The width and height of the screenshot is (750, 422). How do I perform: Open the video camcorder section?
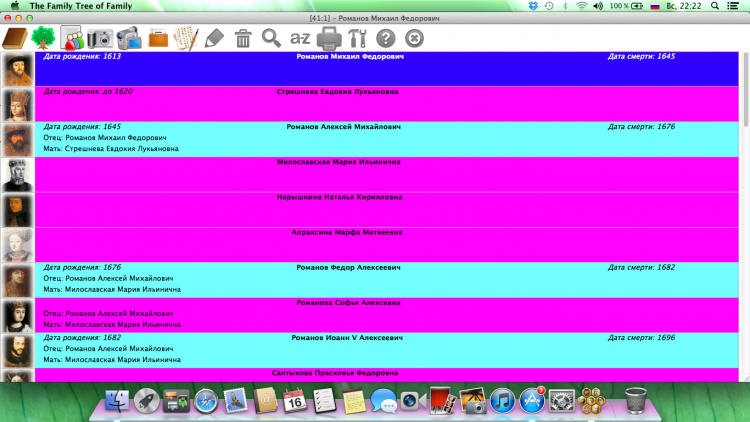[x=129, y=38]
